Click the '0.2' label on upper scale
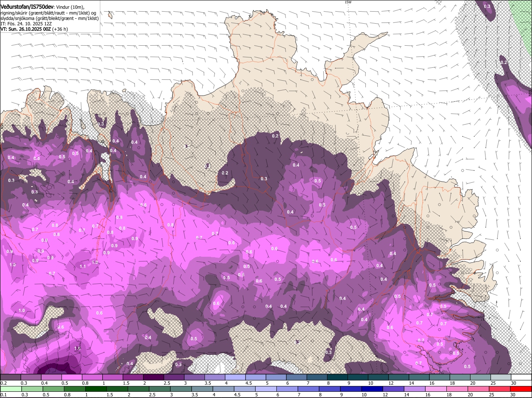Image resolution: width=532 pixels, height=398 pixels. [4, 383]
